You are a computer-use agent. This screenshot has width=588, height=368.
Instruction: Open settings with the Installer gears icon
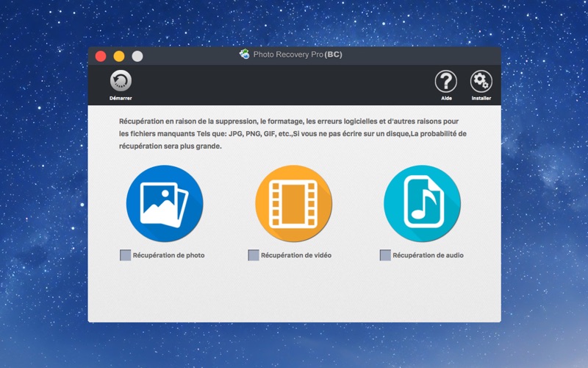[x=481, y=81]
